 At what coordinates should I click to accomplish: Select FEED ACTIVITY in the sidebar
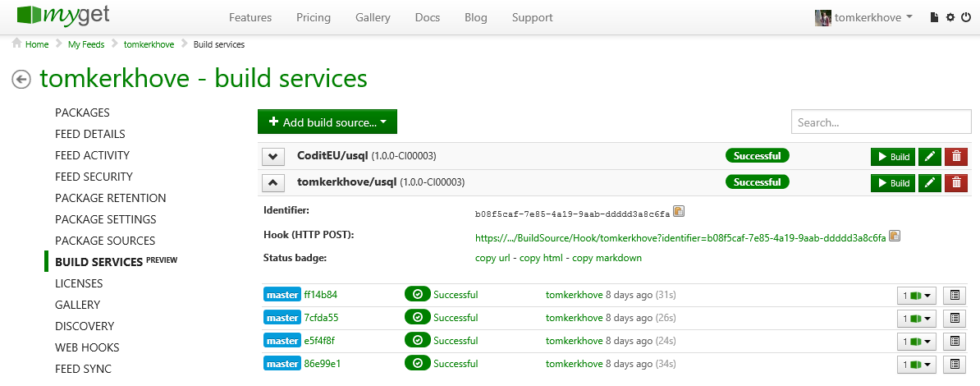(93, 155)
